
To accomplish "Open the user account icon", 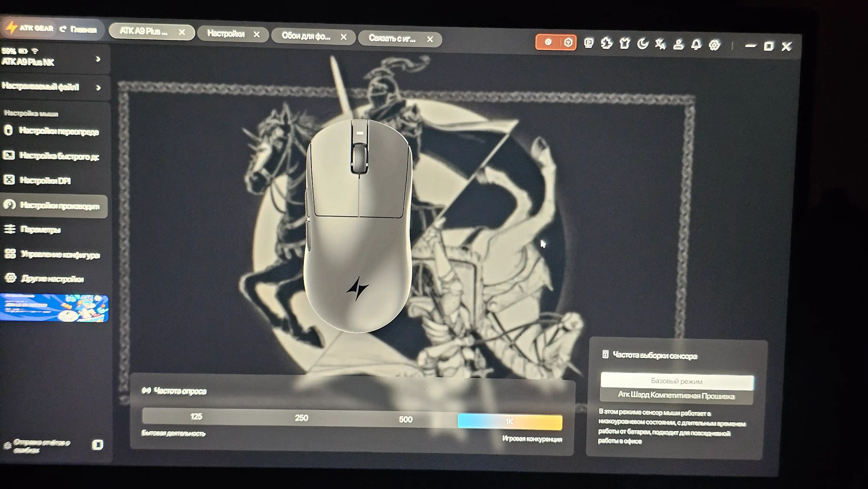I will click(678, 45).
